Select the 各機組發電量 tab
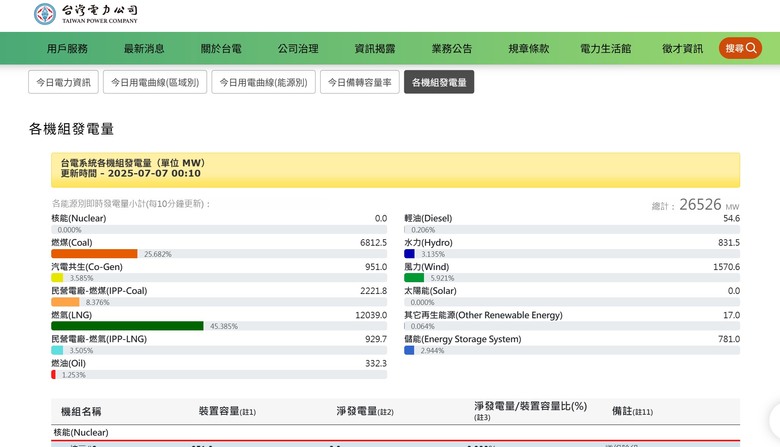 coord(439,82)
